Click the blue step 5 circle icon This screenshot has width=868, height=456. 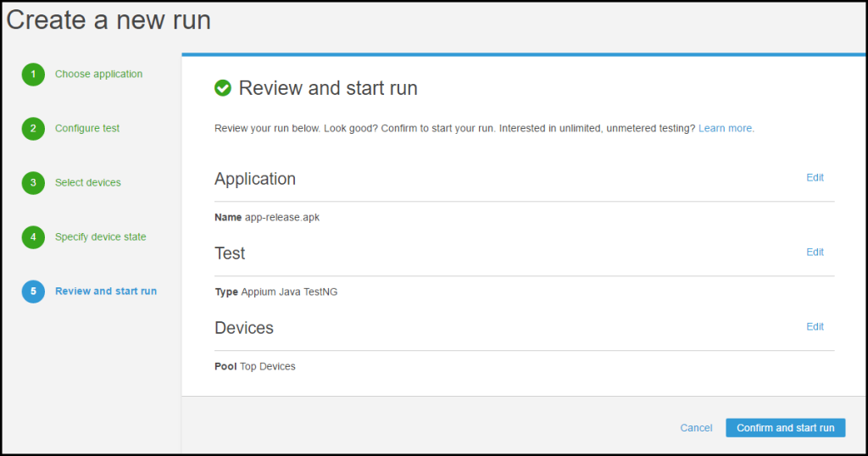(33, 292)
